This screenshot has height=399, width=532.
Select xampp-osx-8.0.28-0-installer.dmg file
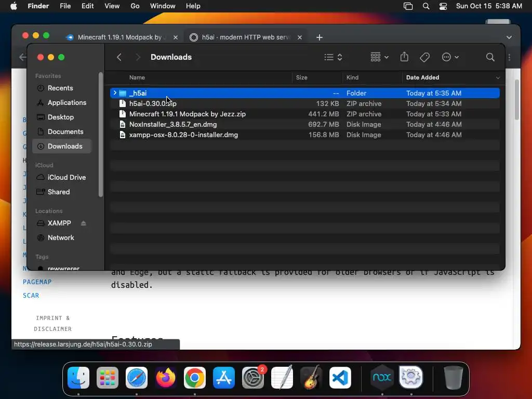[x=304, y=135]
